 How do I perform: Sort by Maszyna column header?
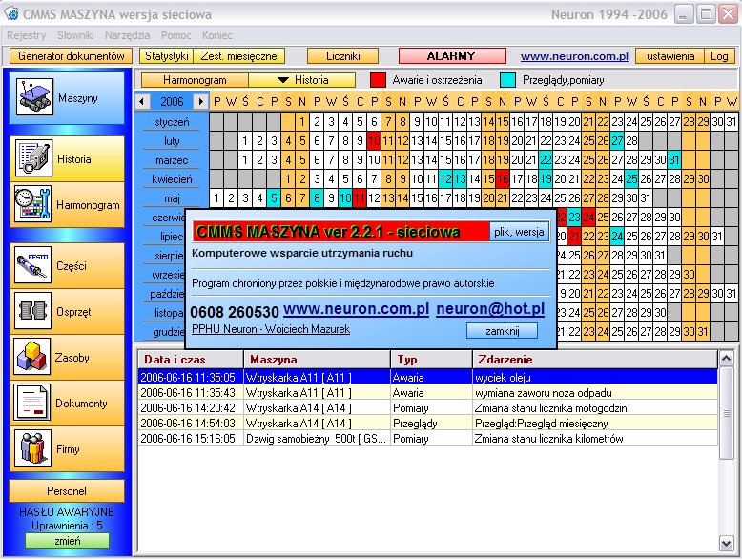tap(317, 360)
